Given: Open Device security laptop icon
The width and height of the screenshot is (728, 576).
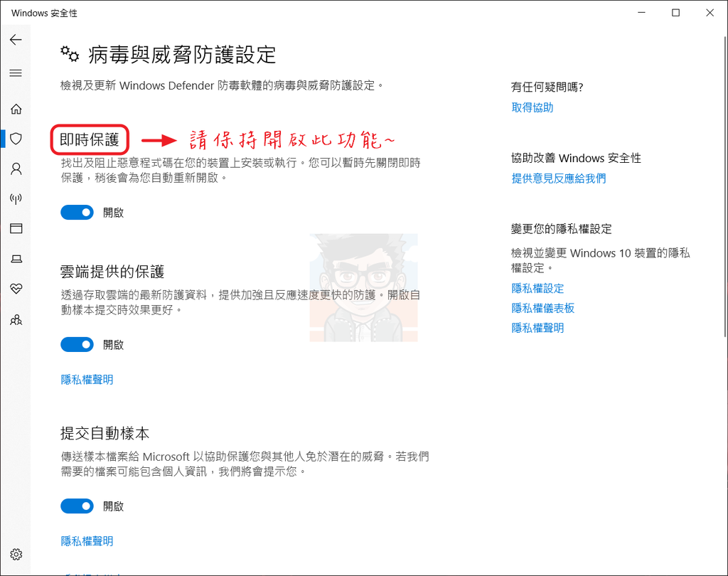Looking at the screenshot, I should [16, 258].
